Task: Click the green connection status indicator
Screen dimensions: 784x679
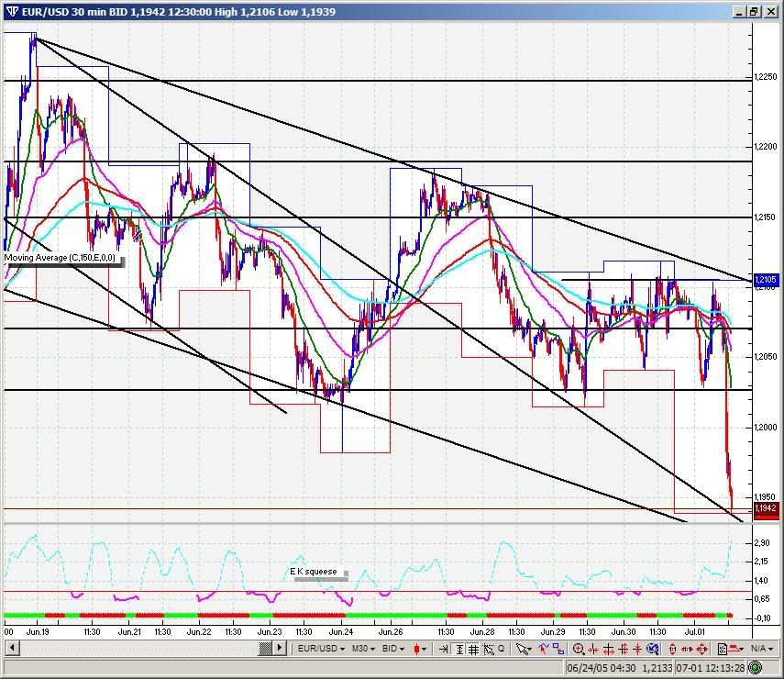Action: pos(756,668)
